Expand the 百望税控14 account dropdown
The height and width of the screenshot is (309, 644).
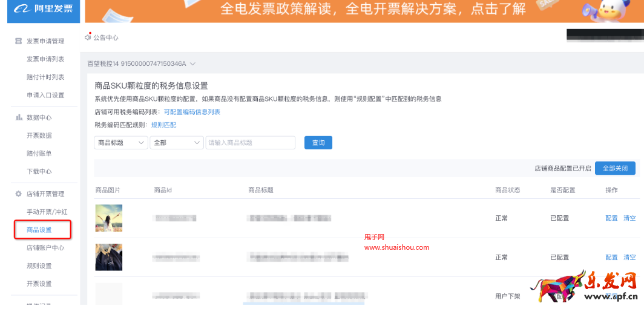(192, 63)
